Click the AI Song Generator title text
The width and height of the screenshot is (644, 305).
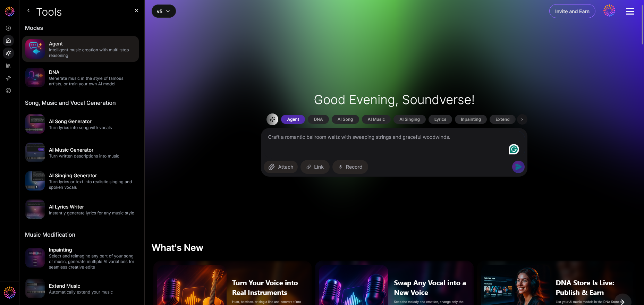(x=70, y=121)
